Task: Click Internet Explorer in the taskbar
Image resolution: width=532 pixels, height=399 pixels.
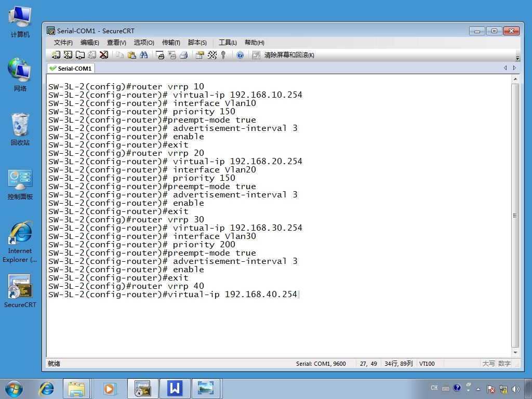Action: pyautogui.click(x=46, y=389)
